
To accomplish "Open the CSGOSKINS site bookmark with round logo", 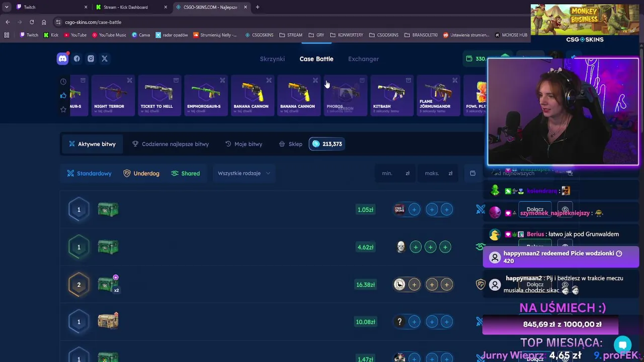I will (x=259, y=35).
